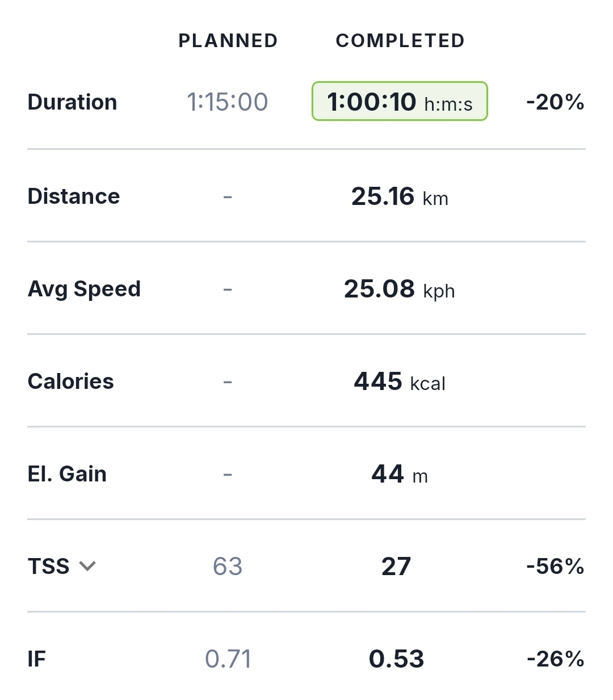The width and height of the screenshot is (613, 700).
Task: Click the planned Calories empty field
Action: tap(228, 382)
